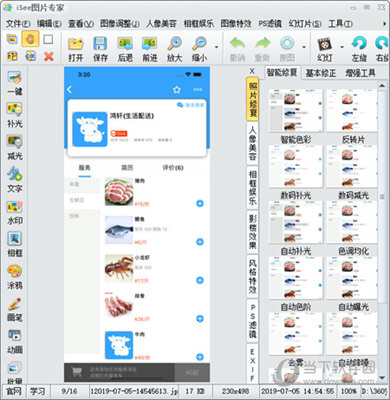Expand dropdown arrow next to 幻灯

342,47
